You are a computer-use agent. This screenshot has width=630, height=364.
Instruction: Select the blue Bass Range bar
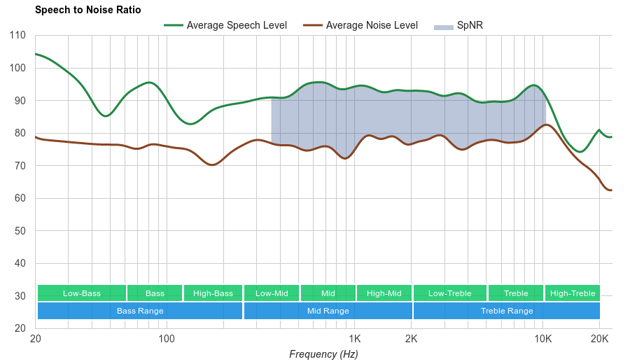[140, 311]
